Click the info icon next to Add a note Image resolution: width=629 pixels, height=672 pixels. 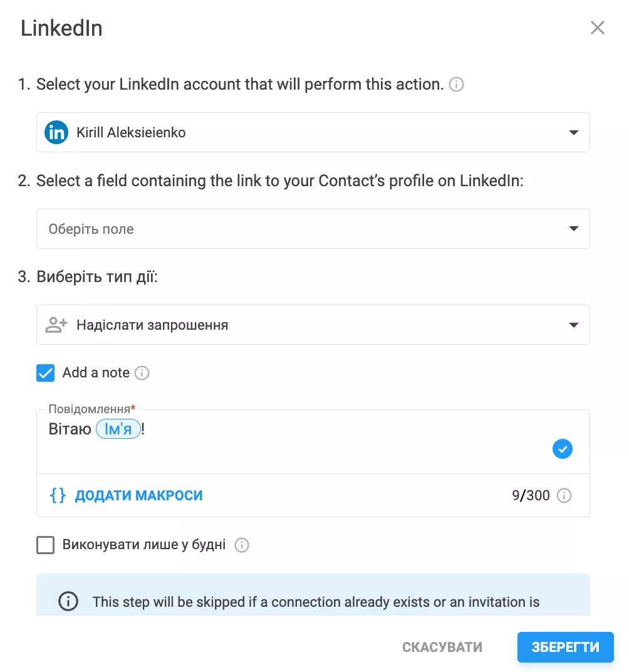tap(142, 373)
